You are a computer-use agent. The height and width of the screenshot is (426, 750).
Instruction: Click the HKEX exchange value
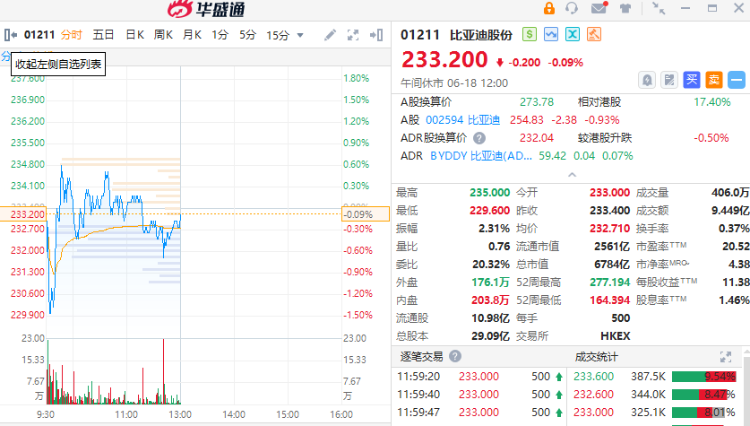(x=615, y=336)
